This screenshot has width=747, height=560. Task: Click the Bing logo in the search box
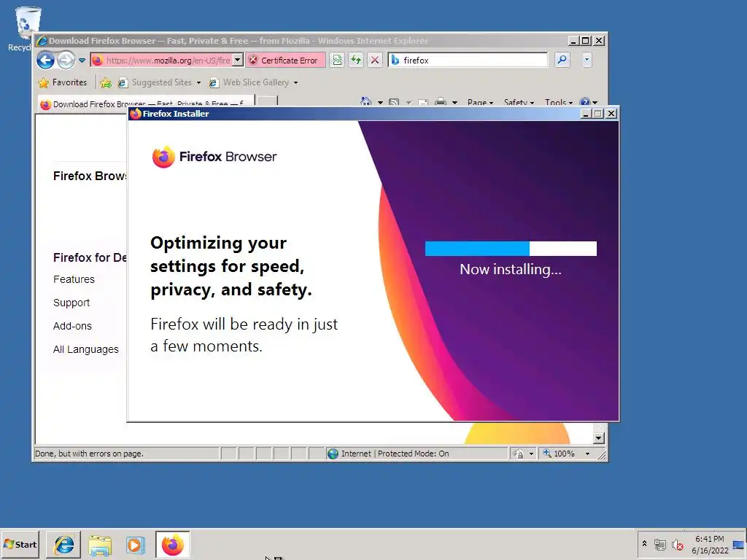[x=395, y=61]
